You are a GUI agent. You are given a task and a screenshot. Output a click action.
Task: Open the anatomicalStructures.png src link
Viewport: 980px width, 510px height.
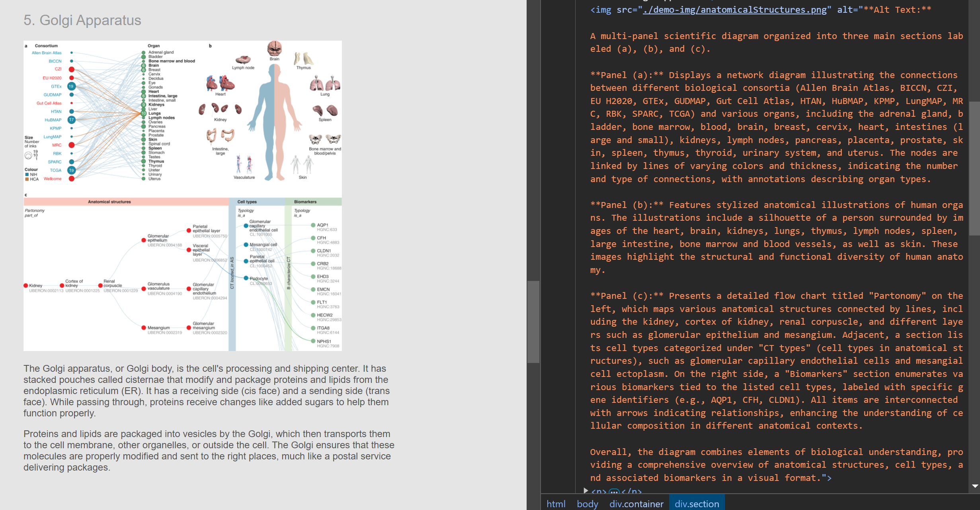734,10
